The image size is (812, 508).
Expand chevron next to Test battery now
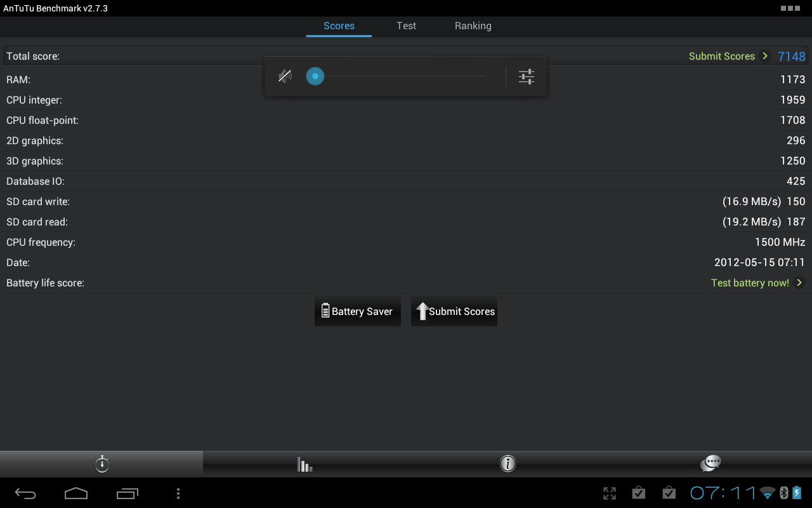click(x=799, y=283)
